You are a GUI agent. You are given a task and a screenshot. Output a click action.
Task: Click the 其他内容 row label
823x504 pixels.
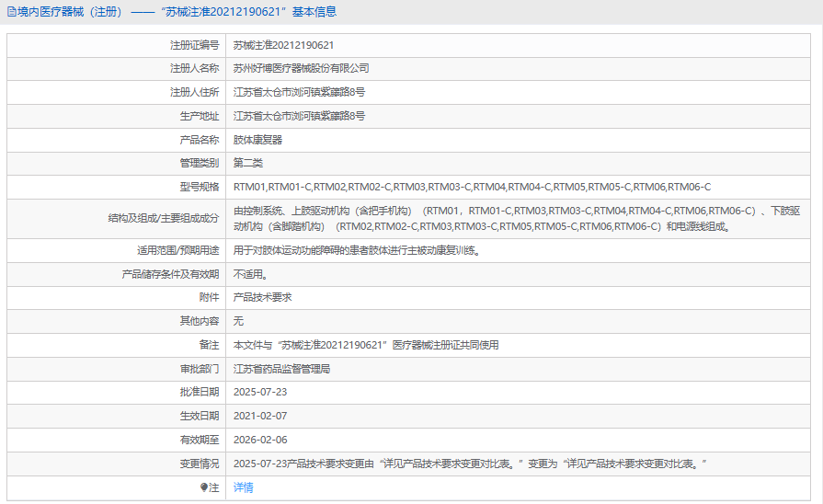200,321
